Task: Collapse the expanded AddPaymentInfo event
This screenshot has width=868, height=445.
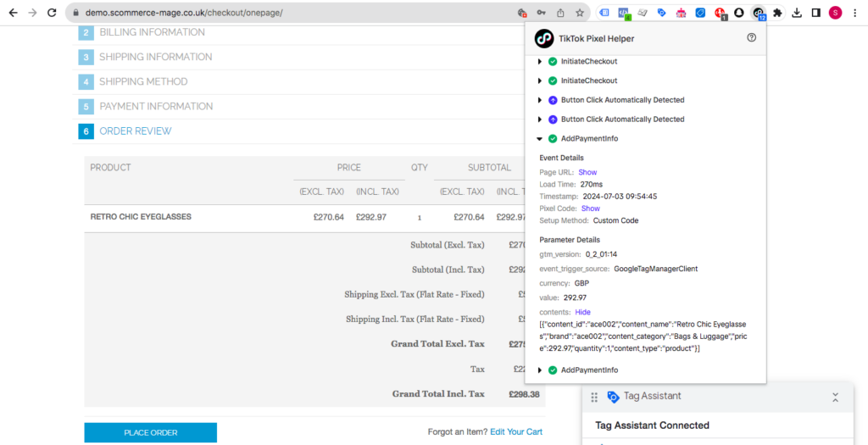Action: click(540, 139)
